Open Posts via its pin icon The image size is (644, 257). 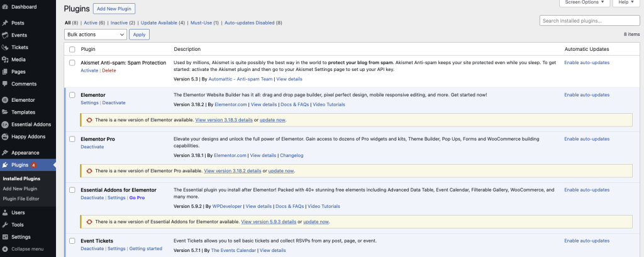point(5,23)
